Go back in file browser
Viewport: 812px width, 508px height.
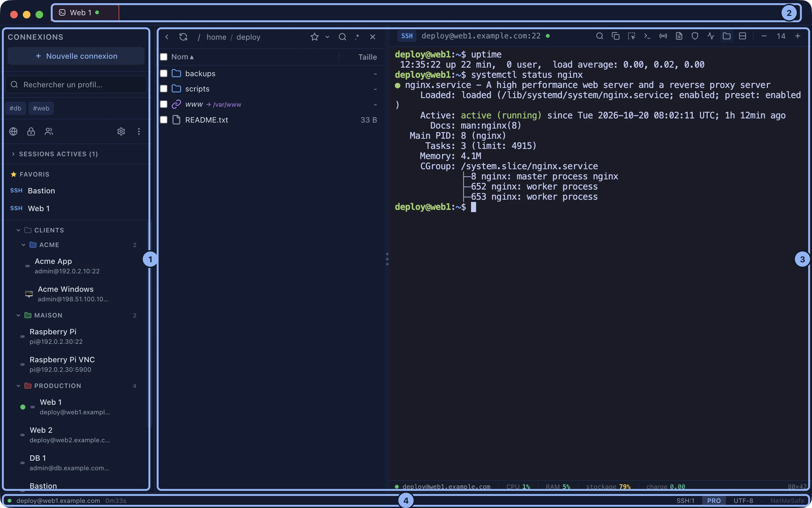(x=167, y=37)
